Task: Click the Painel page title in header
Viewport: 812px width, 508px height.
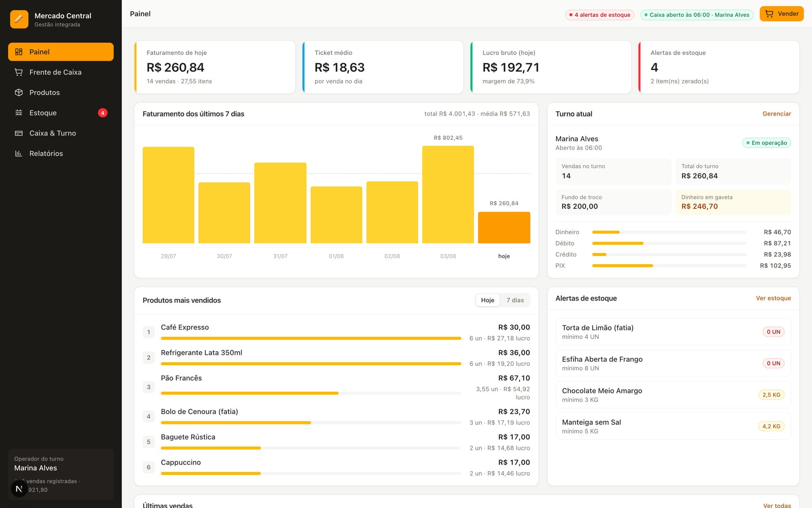Action: 140,14
